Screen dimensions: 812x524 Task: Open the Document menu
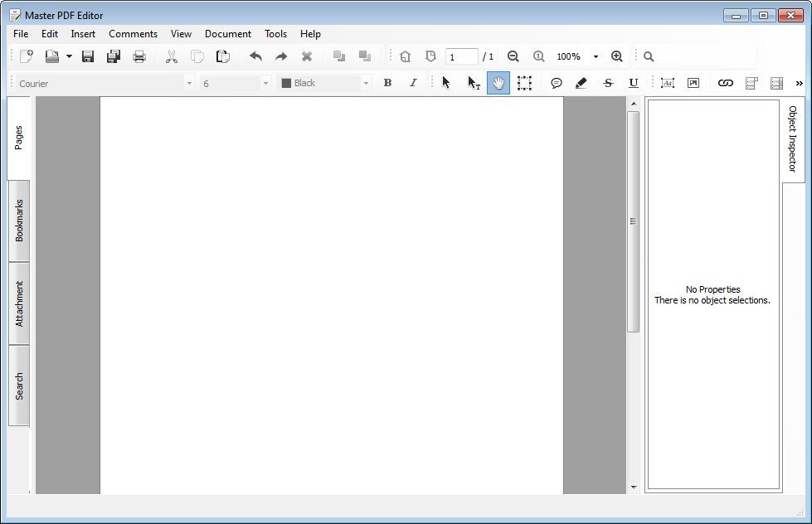(227, 34)
